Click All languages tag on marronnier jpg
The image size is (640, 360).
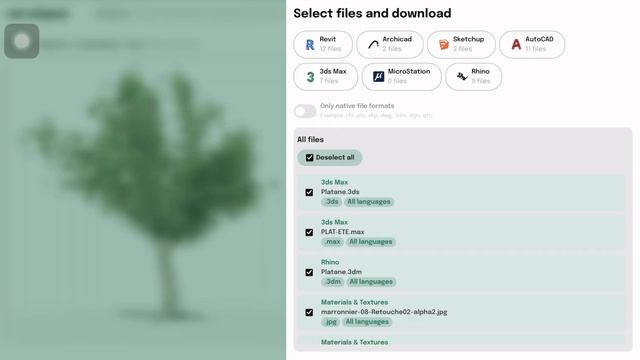coord(367,322)
